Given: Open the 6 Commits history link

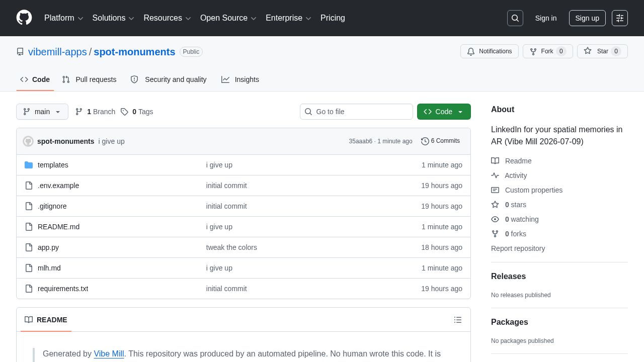Looking at the screenshot, I should click(x=440, y=141).
